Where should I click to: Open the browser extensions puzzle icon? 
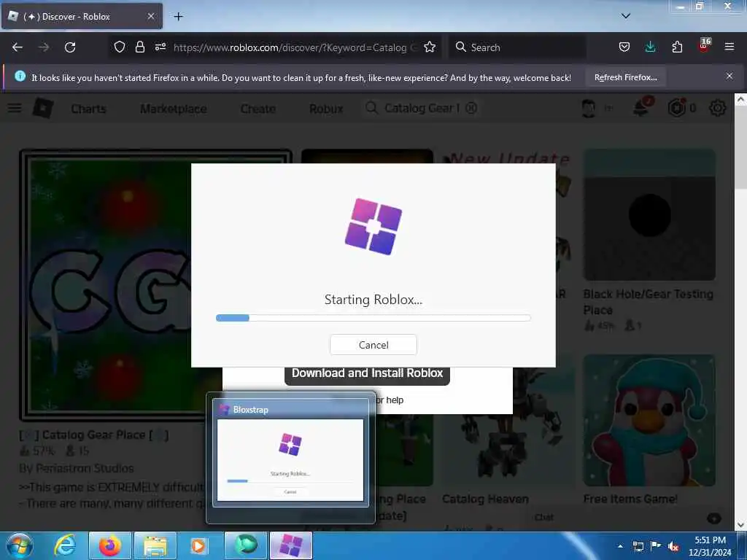pos(677,47)
